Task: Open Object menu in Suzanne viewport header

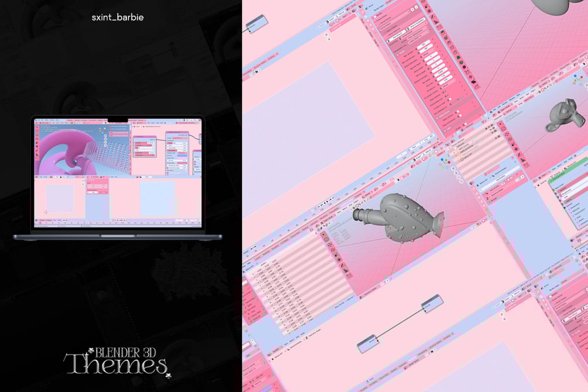Action: pyautogui.click(x=533, y=91)
